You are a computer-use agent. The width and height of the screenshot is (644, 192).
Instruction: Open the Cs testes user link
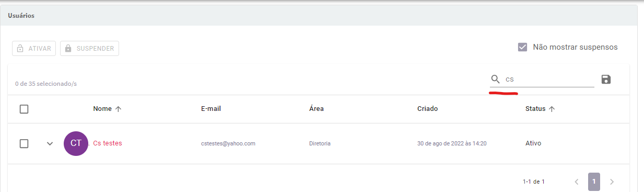pos(108,143)
